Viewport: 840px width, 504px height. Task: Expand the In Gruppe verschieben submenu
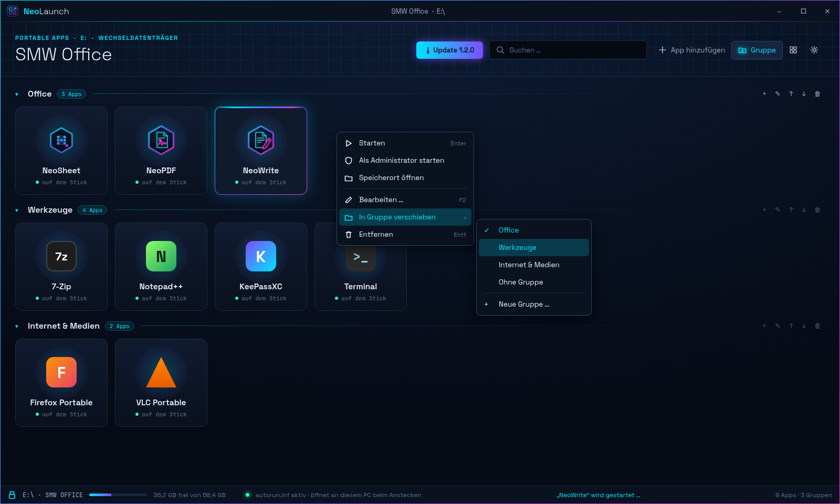tap(405, 217)
